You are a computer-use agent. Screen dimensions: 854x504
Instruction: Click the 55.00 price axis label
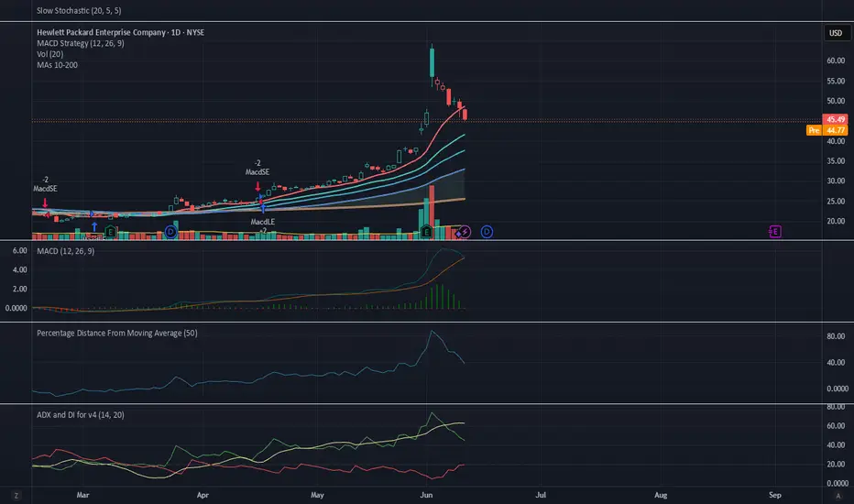(836, 81)
